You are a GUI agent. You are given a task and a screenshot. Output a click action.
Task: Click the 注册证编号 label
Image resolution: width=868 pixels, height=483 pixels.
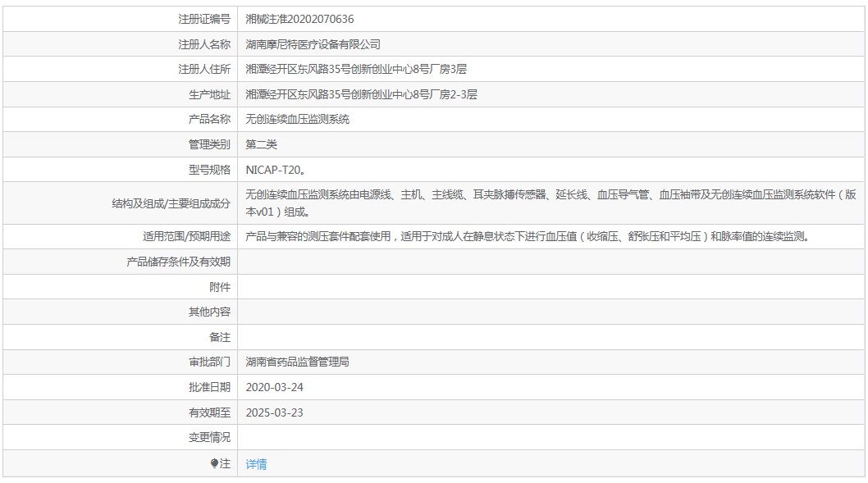[203, 19]
